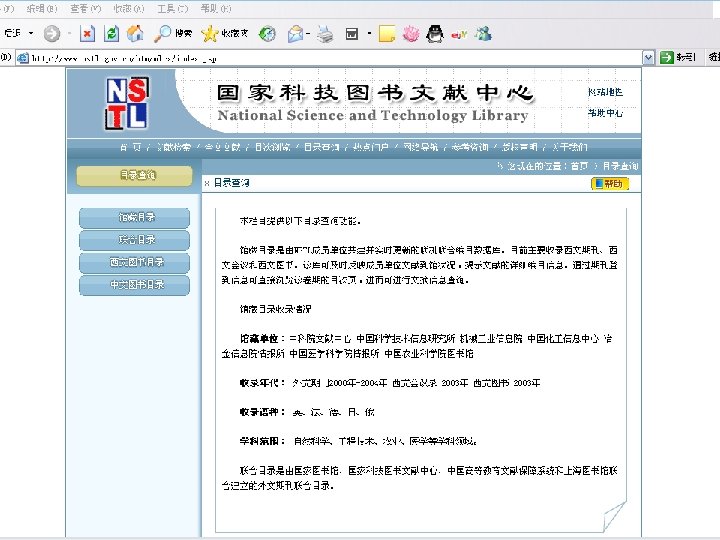The width and height of the screenshot is (720, 540).
Task: Click 目录查询 in breadcrumb location path
Action: (620, 166)
